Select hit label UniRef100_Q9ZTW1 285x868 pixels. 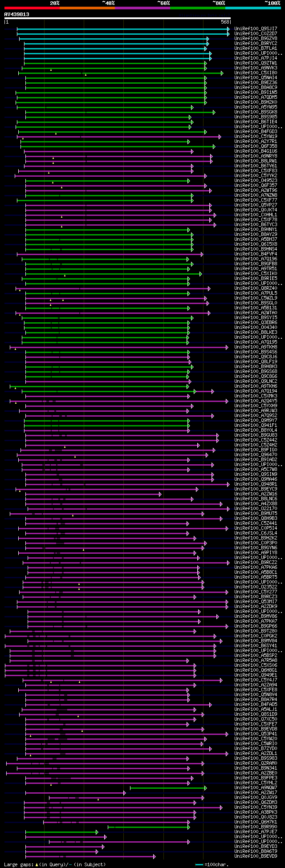(256, 63)
